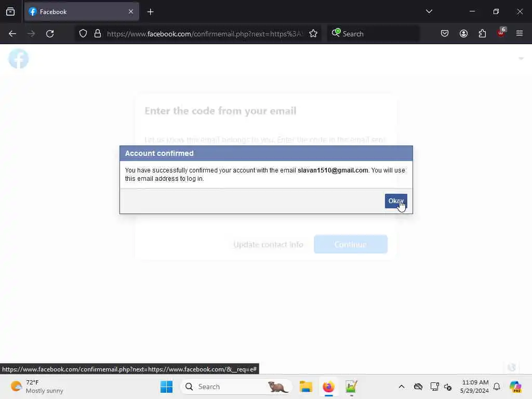
Task: Click the email slavan1510@gmail.com text
Action: click(333, 170)
